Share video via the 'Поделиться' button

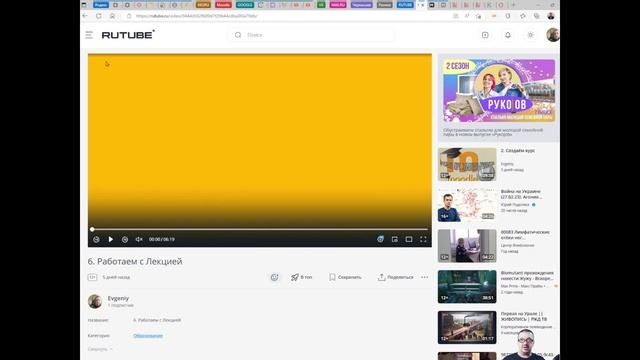[396, 277]
